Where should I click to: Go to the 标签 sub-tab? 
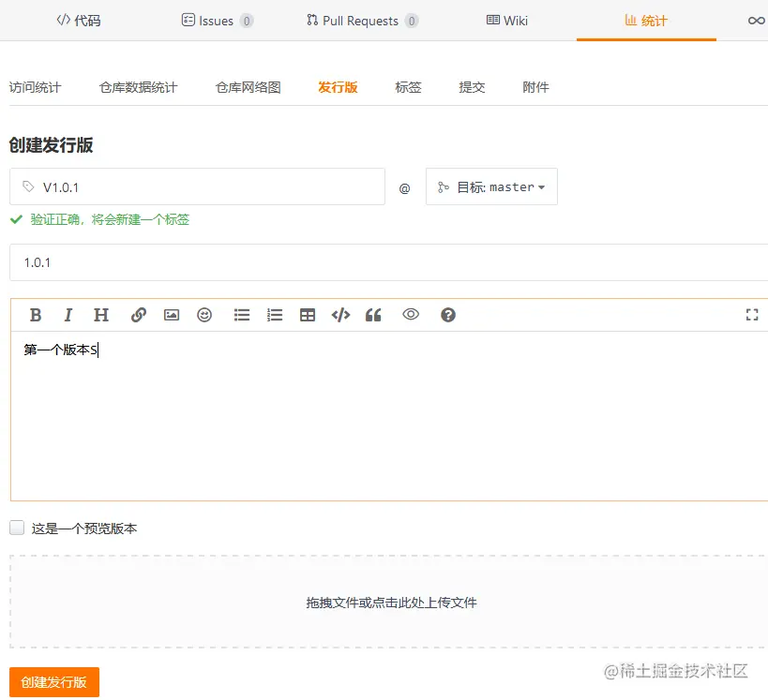(408, 86)
